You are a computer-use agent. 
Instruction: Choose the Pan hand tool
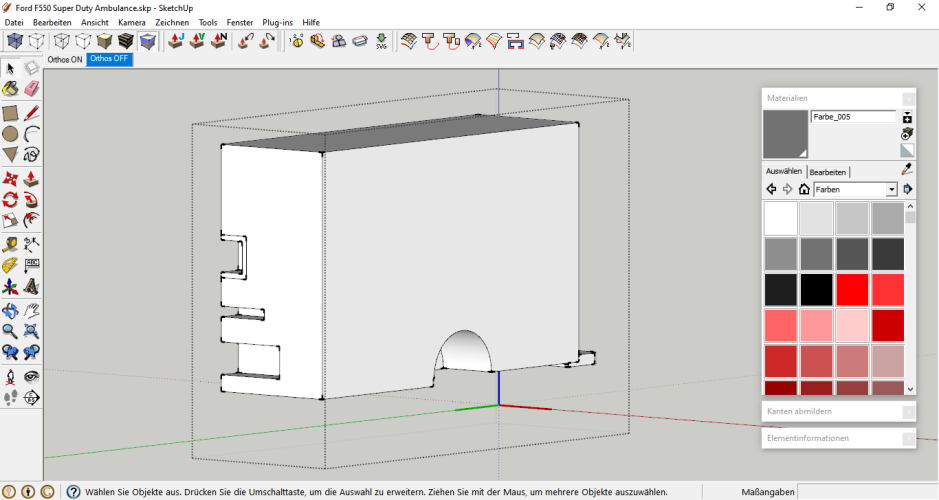tap(32, 310)
